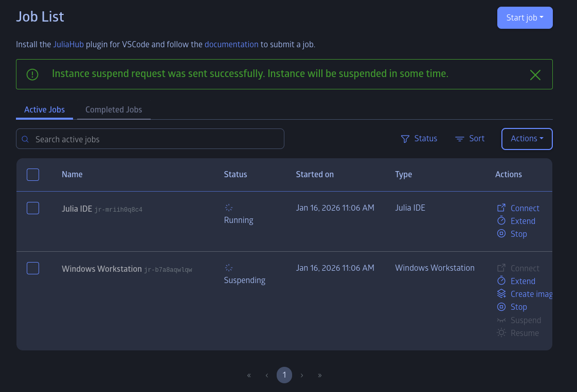The height and width of the screenshot is (392, 577).
Task: Open the JuliaHub plugin link
Action: (x=68, y=45)
